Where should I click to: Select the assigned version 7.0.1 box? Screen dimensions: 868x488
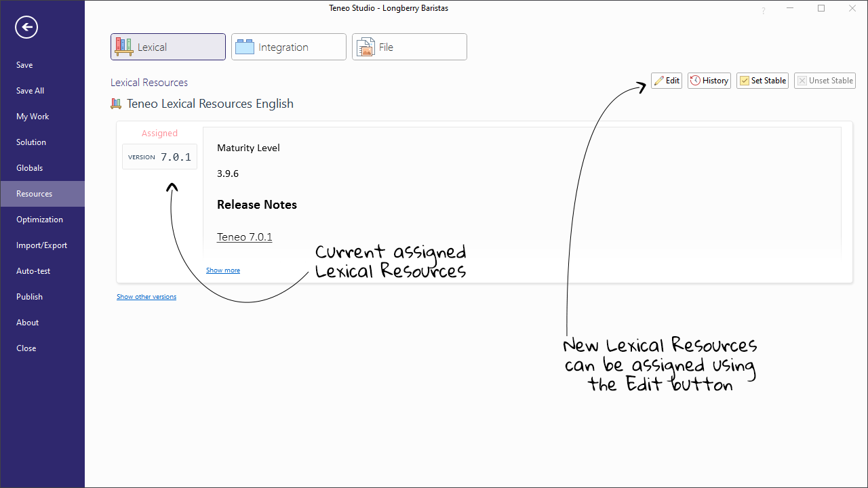pos(159,157)
